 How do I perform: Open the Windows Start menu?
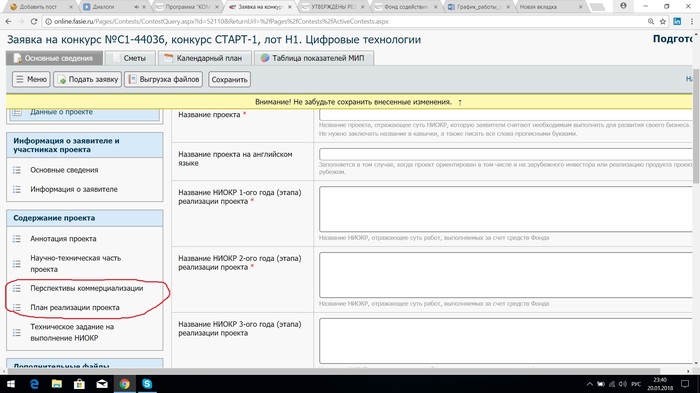coord(11,384)
